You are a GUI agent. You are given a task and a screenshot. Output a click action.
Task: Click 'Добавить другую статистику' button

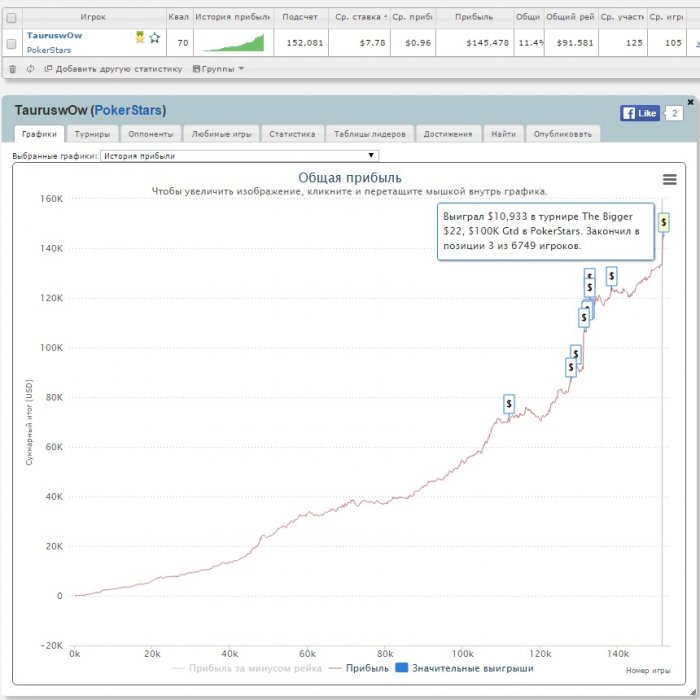click(x=113, y=69)
